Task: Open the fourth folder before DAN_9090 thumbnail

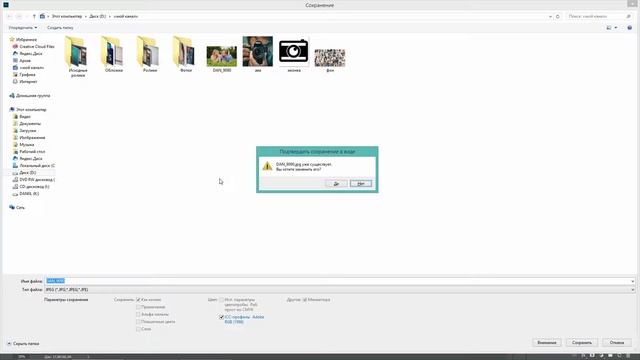Action: pos(186,54)
